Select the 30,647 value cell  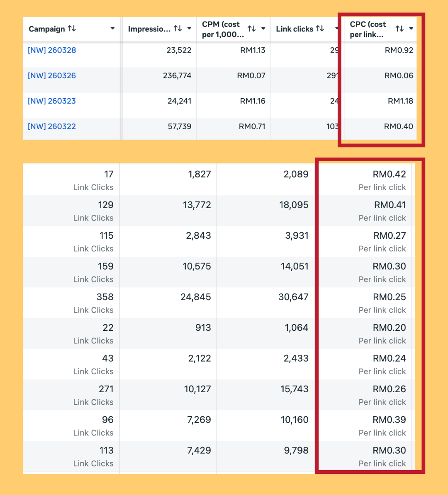coord(293,297)
